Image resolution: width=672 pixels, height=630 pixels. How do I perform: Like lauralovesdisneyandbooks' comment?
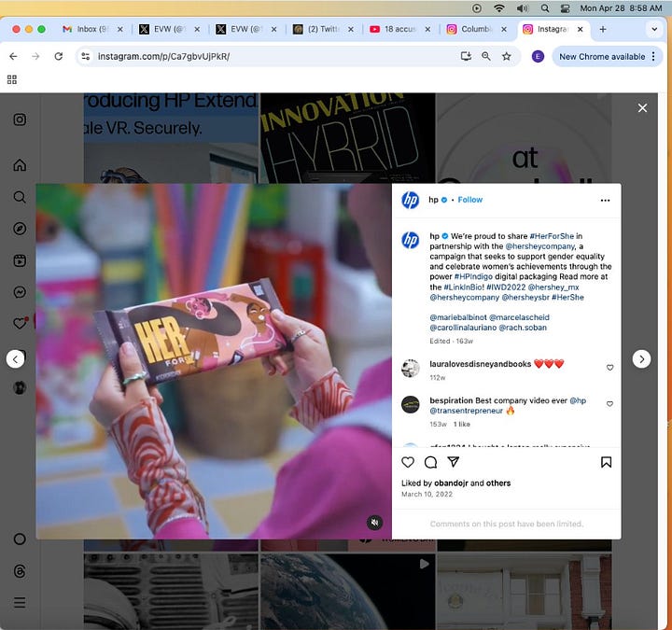(609, 368)
